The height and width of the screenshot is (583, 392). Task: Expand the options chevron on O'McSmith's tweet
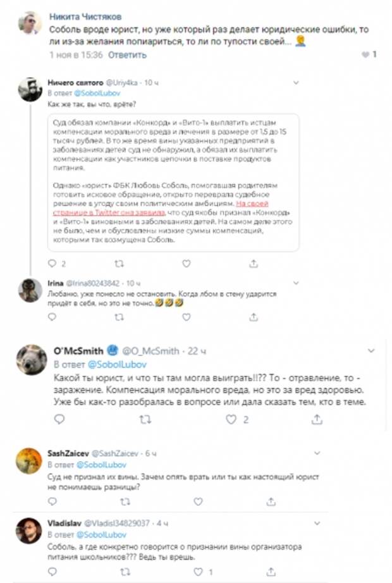pyautogui.click(x=371, y=349)
